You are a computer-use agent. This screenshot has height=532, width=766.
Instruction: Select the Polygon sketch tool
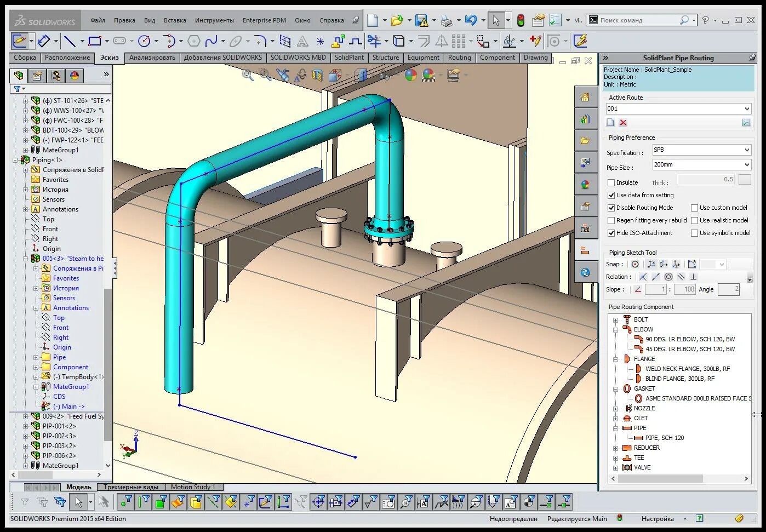coord(193,41)
